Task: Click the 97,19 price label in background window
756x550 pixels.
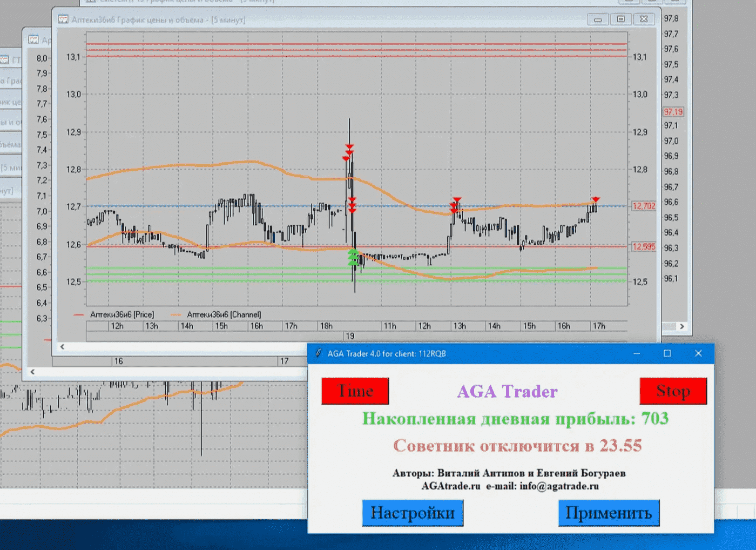Action: tap(673, 112)
